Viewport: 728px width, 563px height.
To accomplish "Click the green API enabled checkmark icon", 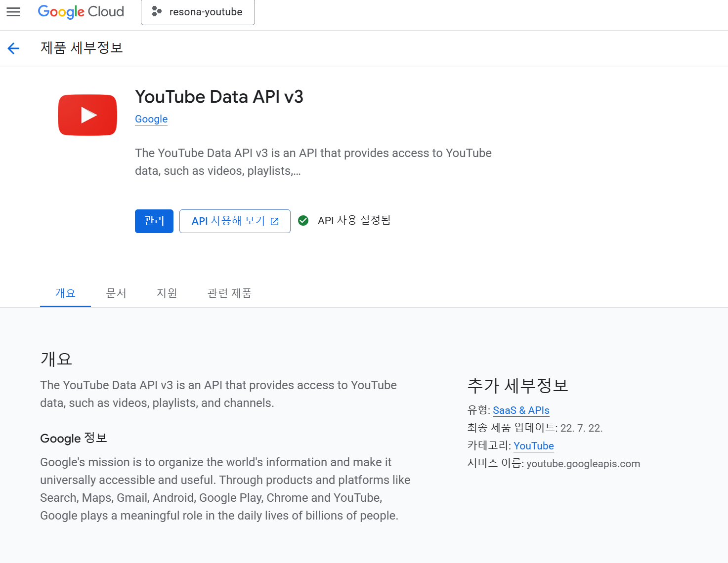I will 303,221.
